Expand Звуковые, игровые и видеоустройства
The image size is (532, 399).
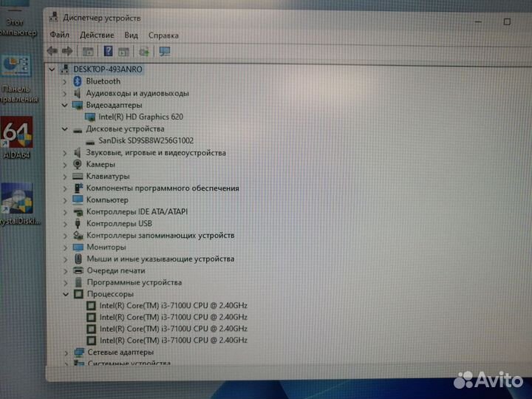coord(64,153)
